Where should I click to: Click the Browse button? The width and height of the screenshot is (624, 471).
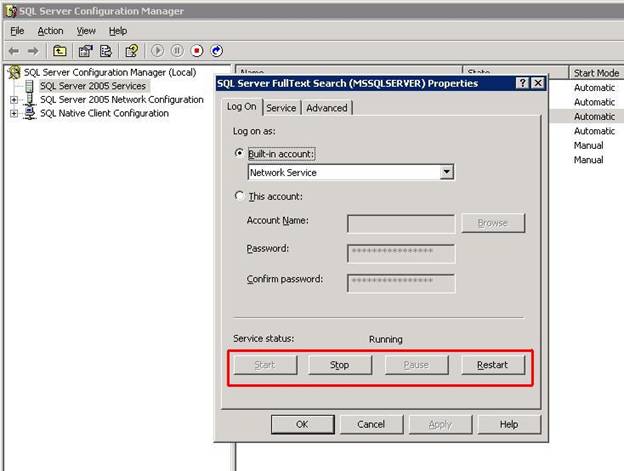click(x=493, y=223)
